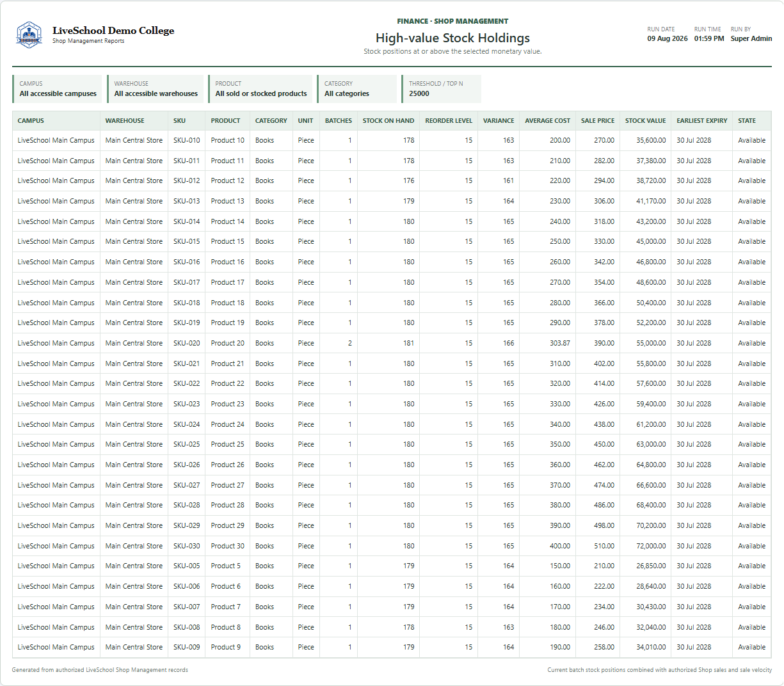The image size is (784, 686).
Task: Click stock value 72,000.00
Action: click(x=651, y=546)
